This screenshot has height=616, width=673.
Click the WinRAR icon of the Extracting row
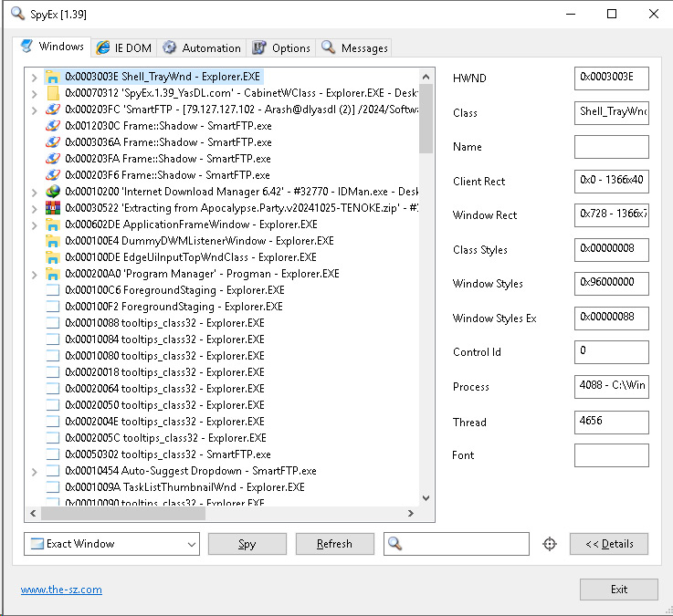[x=52, y=208]
